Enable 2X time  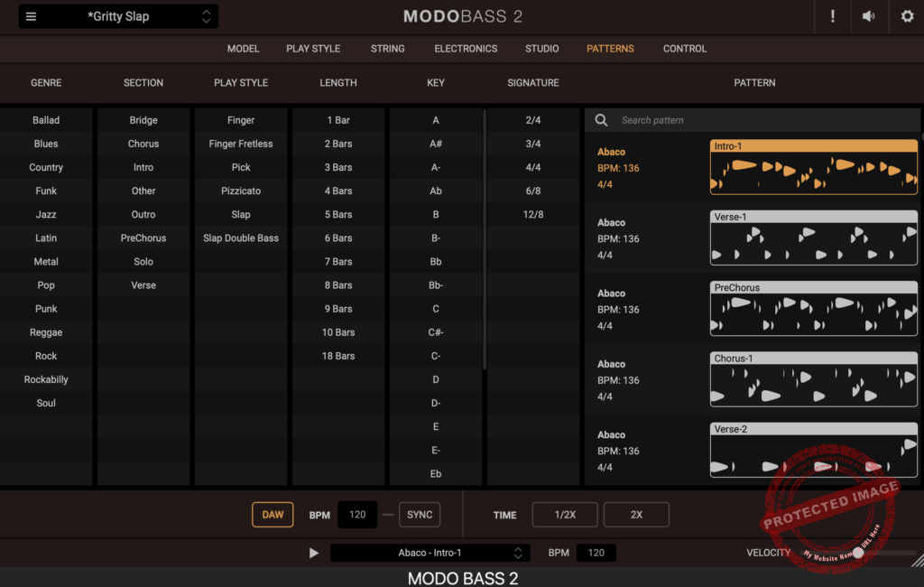click(636, 515)
